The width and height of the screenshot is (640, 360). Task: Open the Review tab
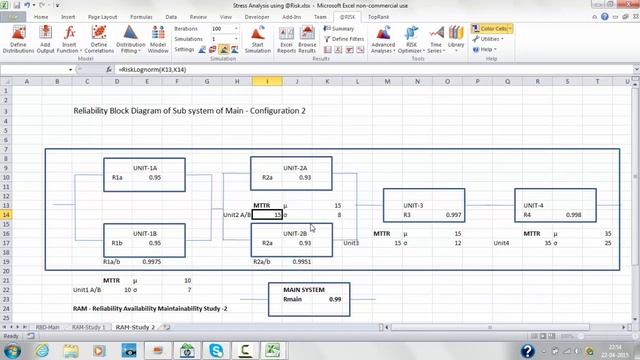click(x=198, y=17)
